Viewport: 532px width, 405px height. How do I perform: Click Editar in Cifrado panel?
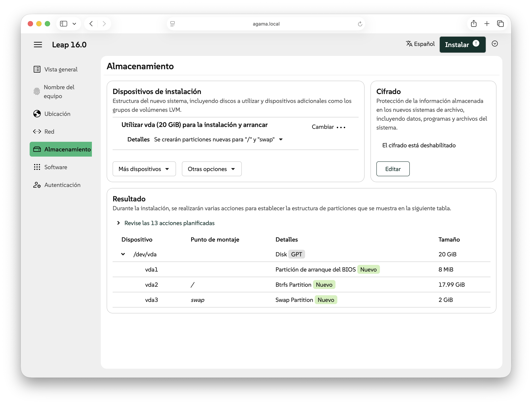point(393,169)
